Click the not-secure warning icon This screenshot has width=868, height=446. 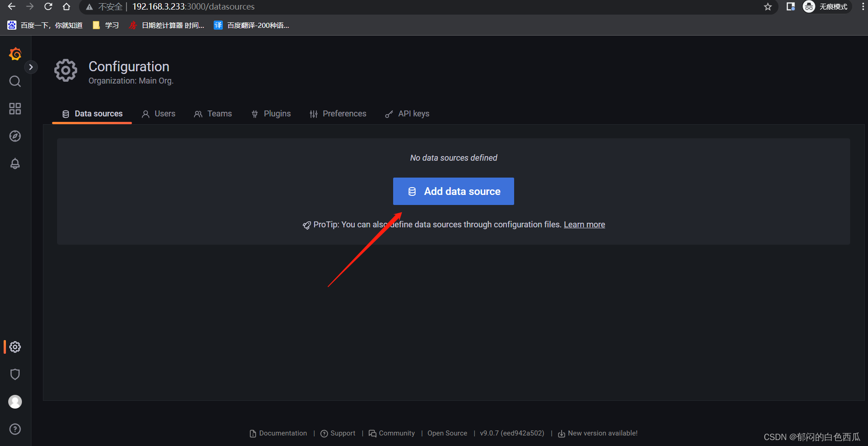pyautogui.click(x=89, y=7)
